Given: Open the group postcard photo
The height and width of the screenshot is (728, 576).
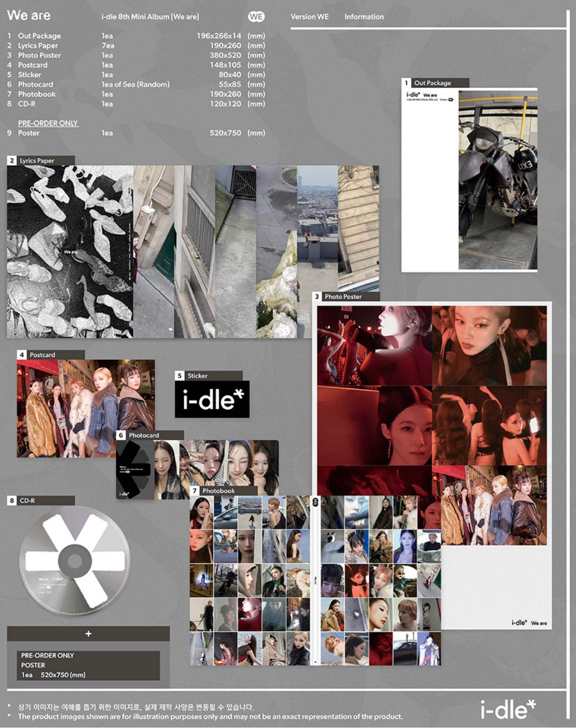Looking at the screenshot, I should pos(86,408).
